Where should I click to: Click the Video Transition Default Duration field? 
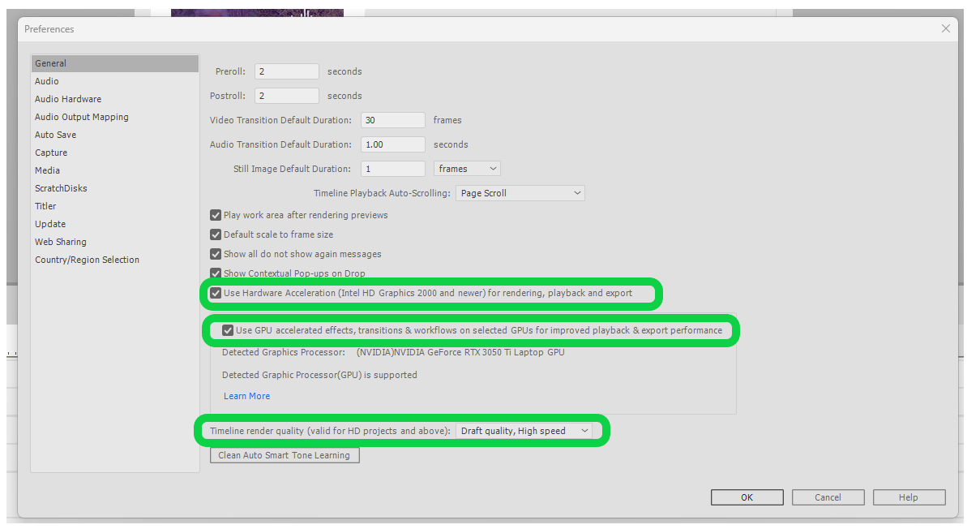pos(392,119)
